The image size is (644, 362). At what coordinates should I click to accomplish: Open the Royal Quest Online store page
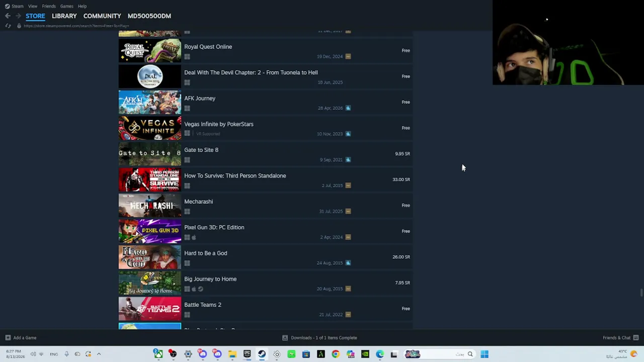[266, 51]
